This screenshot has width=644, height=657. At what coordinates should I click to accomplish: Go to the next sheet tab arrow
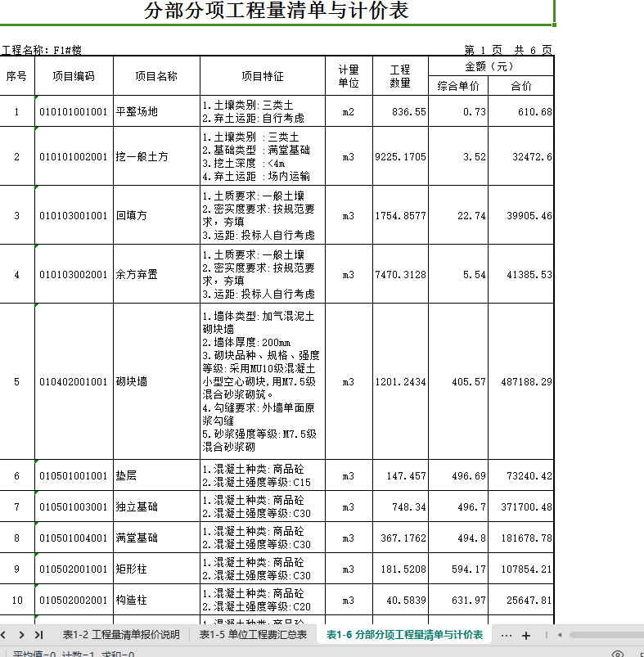21,635
